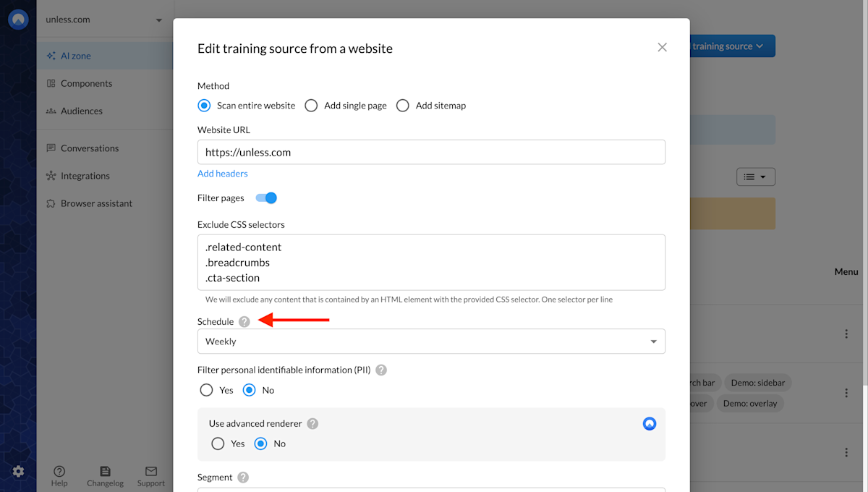The height and width of the screenshot is (492, 868).
Task: Click the Browser assistant puzzle icon
Action: 51,203
